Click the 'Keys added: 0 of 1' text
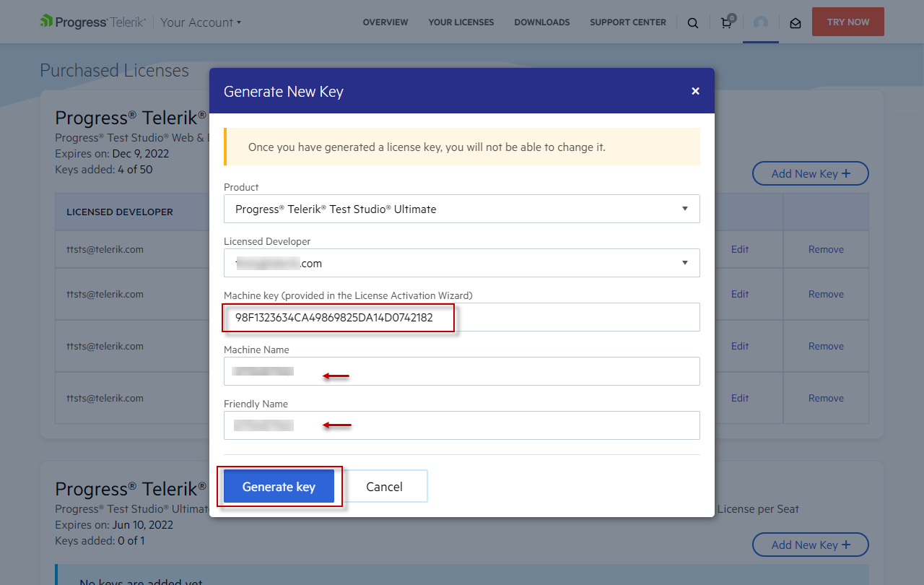The width and height of the screenshot is (924, 585). [x=100, y=541]
